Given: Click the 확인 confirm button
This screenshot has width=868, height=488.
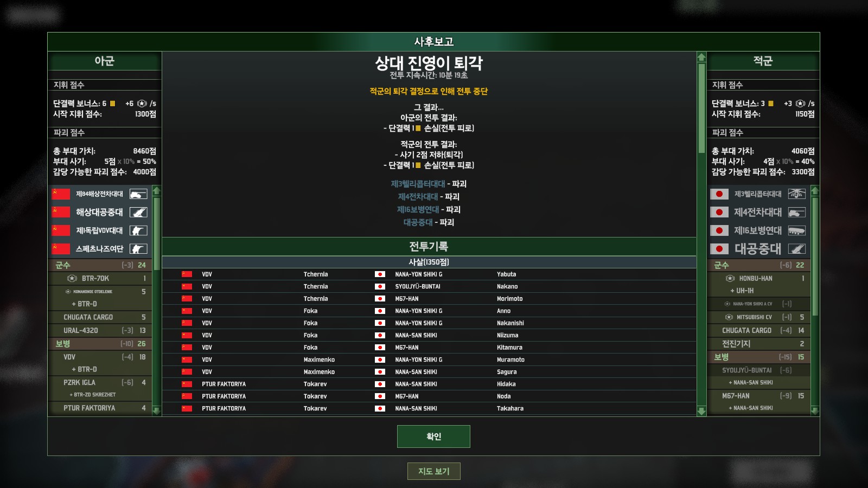Looking at the screenshot, I should click(433, 436).
